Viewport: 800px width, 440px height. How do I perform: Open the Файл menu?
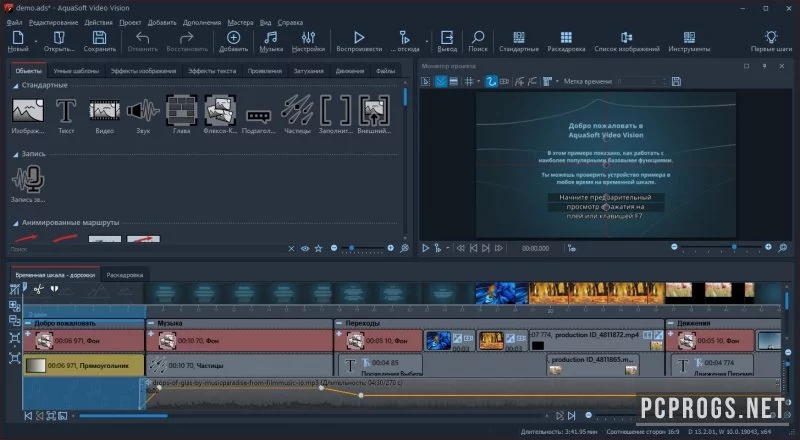(x=14, y=22)
